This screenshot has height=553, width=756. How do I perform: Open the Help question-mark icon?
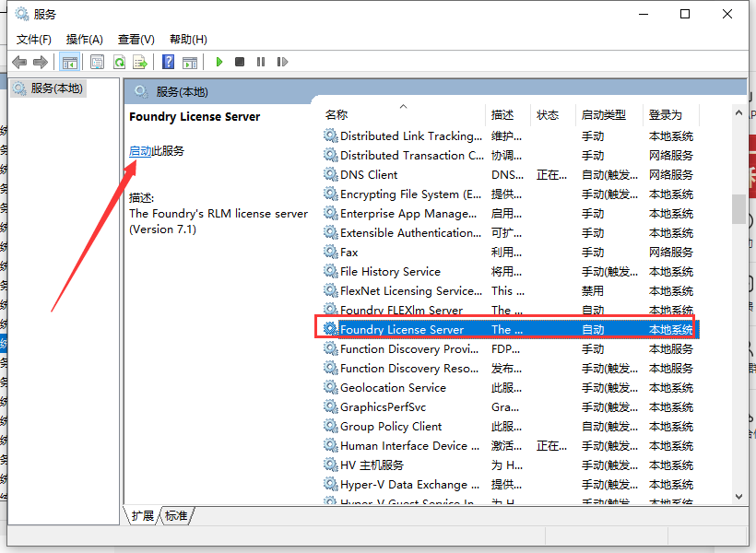(169, 62)
